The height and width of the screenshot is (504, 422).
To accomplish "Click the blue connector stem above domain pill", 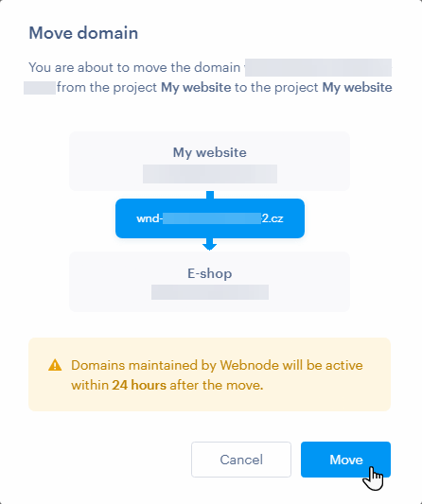I will [210, 195].
